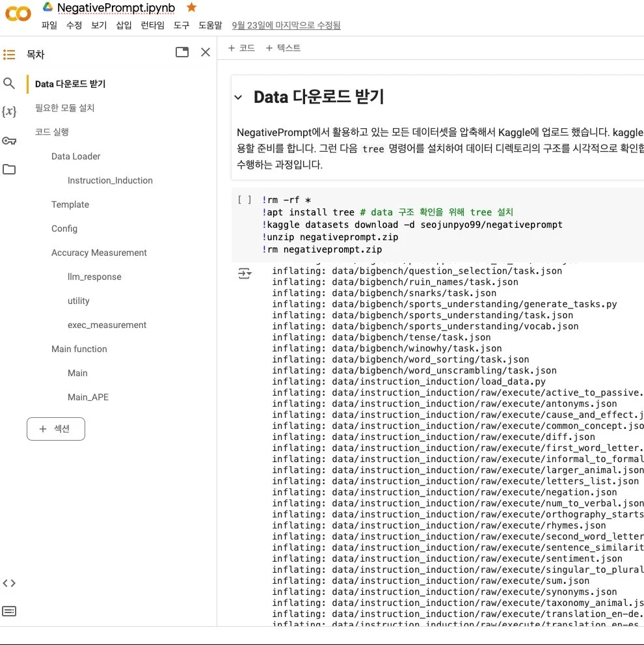Open the code snippets icon
Viewport: 644px width, 645px height.
point(9,583)
